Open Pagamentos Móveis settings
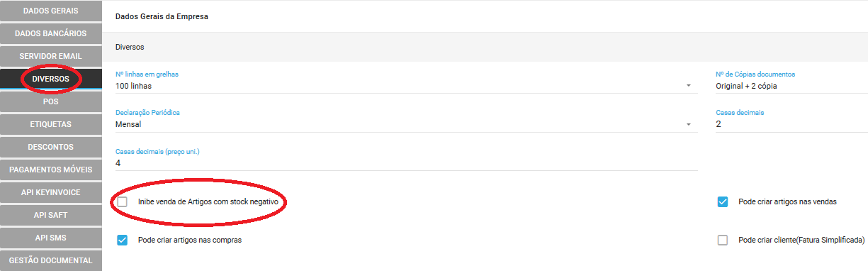The image size is (868, 271). 51,170
